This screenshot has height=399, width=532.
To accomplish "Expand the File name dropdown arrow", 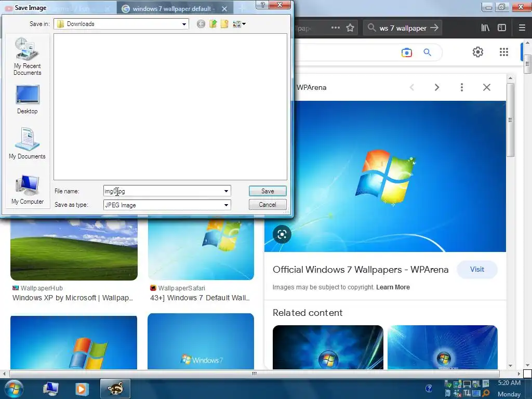I will [x=226, y=191].
